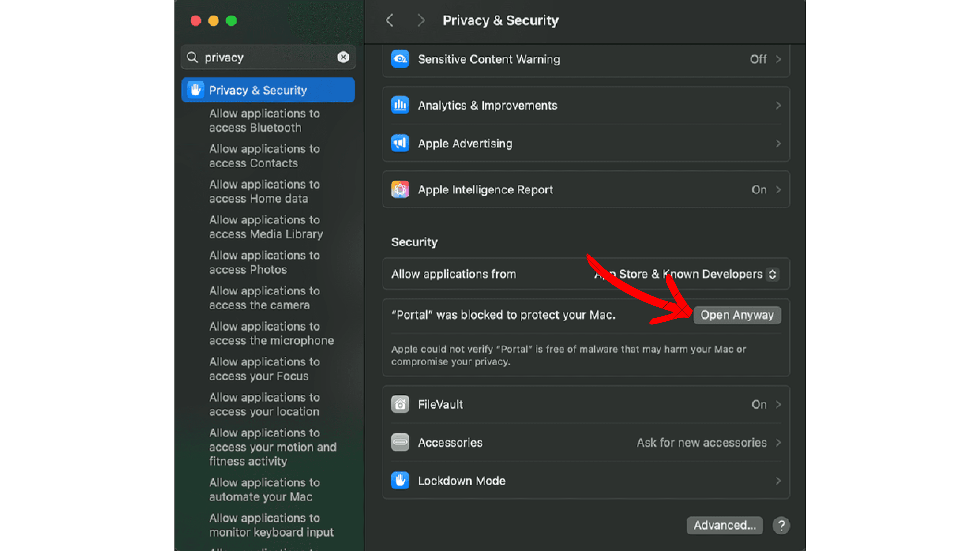The image size is (980, 551).
Task: Expand Apple Intelligence Report chevron
Action: point(778,190)
